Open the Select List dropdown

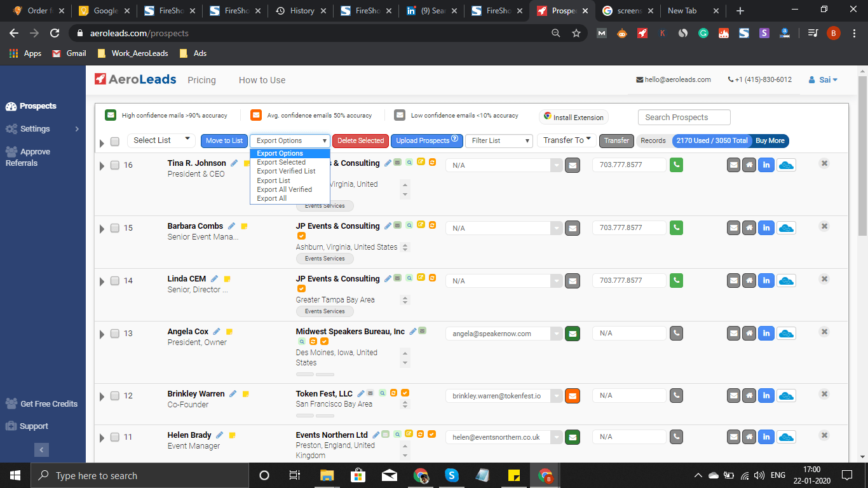point(161,140)
